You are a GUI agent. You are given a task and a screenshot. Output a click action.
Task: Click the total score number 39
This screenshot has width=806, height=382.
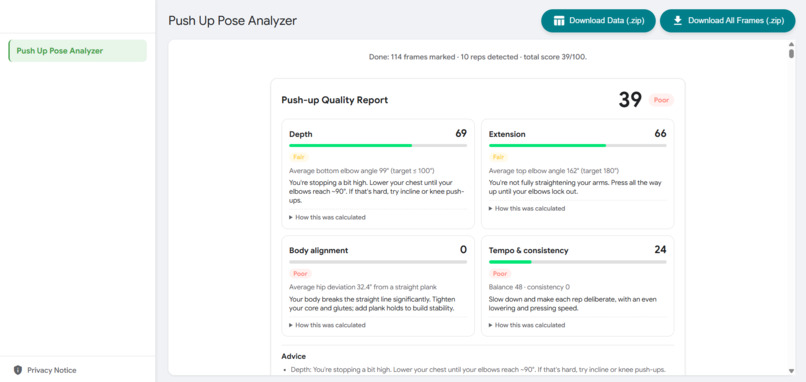click(630, 100)
